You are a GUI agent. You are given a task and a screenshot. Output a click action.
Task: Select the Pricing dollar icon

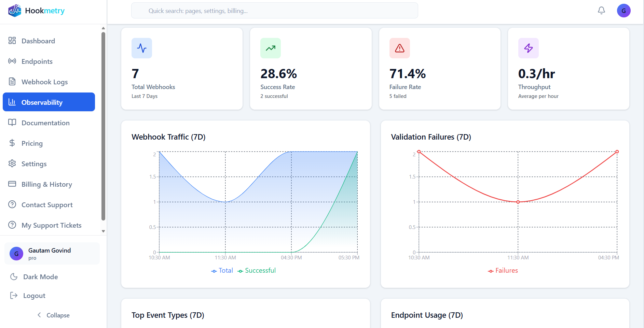tap(12, 143)
